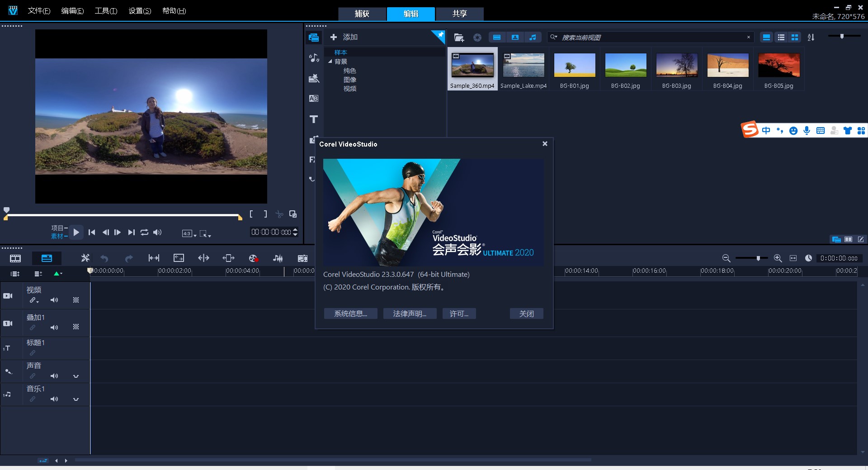Click the 许可... button
Screen dimensions: 868x470
pos(459,313)
